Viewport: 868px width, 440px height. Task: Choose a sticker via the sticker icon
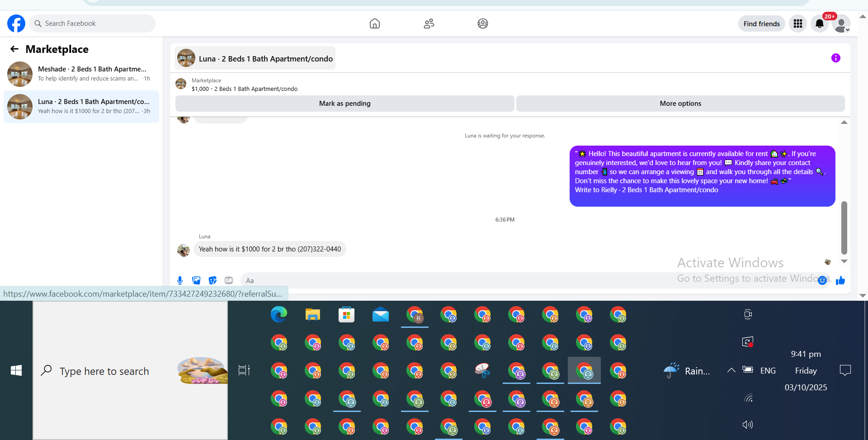tap(212, 280)
